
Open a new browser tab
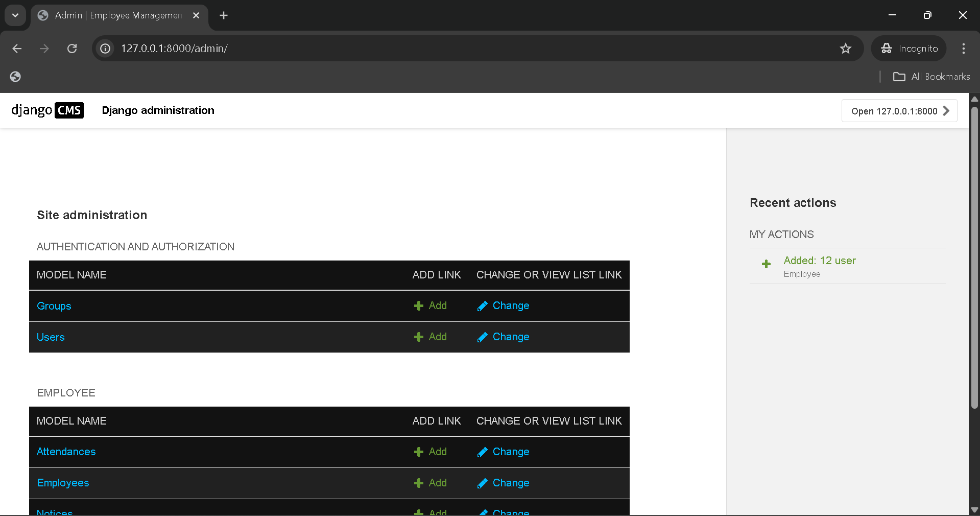[224, 15]
